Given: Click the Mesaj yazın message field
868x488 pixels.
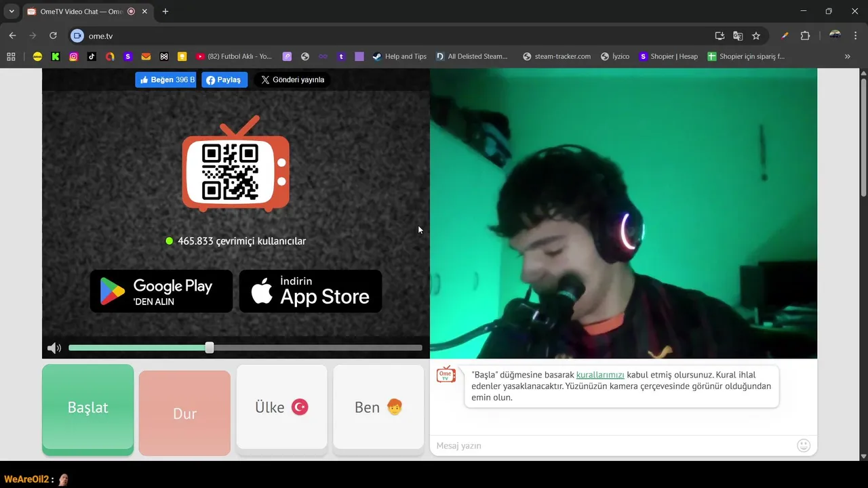Looking at the screenshot, I should click(614, 445).
